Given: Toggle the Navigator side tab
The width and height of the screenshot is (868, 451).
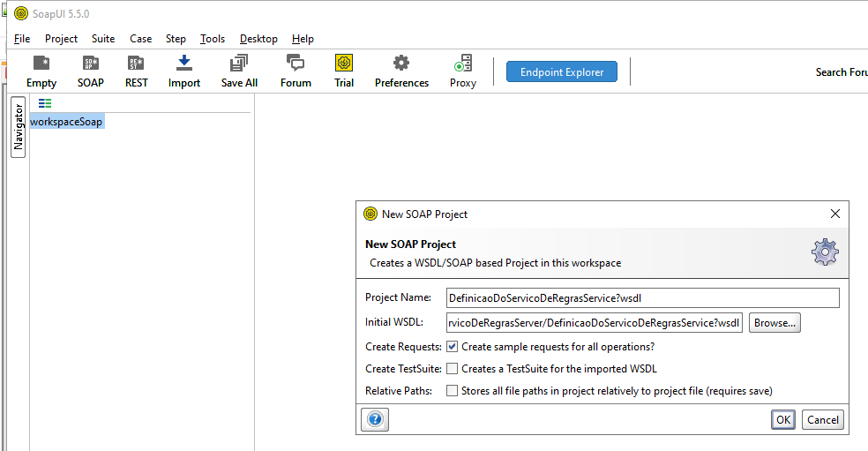Looking at the screenshot, I should tap(19, 127).
